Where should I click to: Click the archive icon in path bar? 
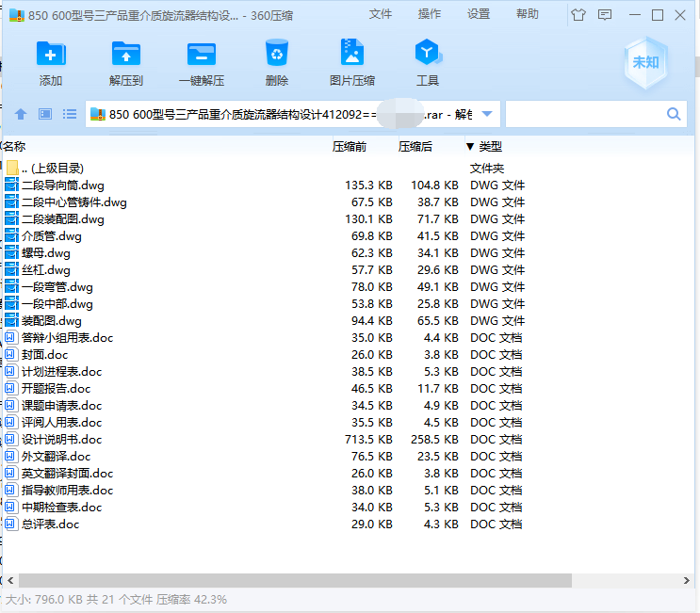coord(98,114)
